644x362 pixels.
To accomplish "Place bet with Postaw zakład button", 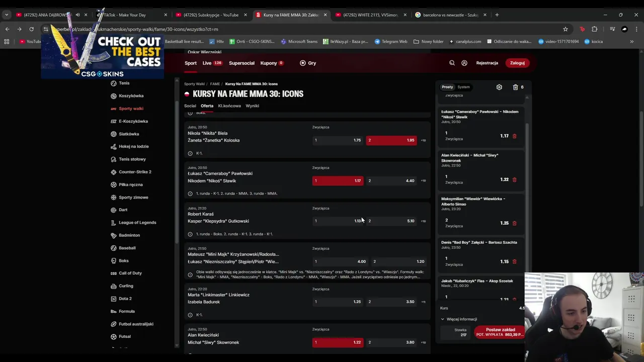I will 500,332.
